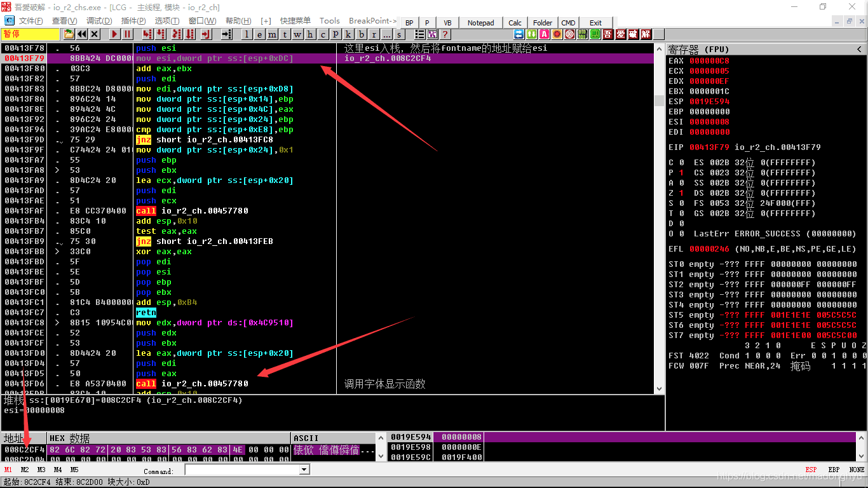868x488 pixels.
Task: Click the Step over icon
Action: click(x=161, y=34)
